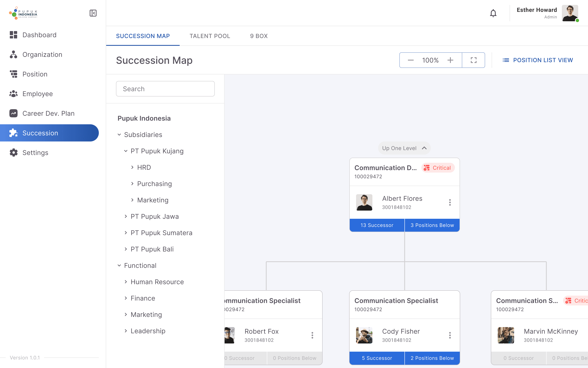This screenshot has height=368, width=588.
Task: Click Esther Howard's profile avatar
Action: [x=570, y=13]
